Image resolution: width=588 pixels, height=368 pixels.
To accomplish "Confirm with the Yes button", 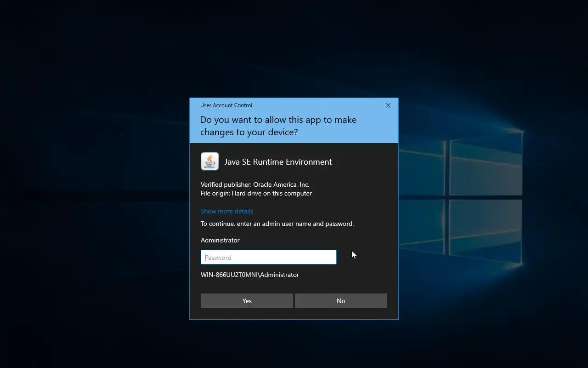I will 247,301.
